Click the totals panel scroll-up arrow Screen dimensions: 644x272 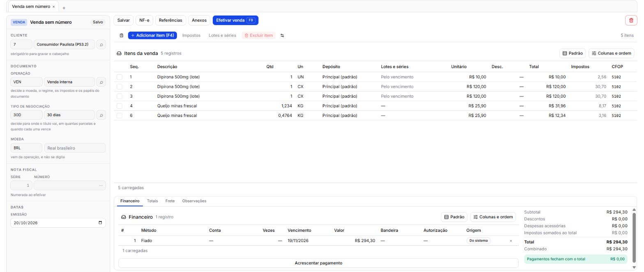click(x=634, y=210)
